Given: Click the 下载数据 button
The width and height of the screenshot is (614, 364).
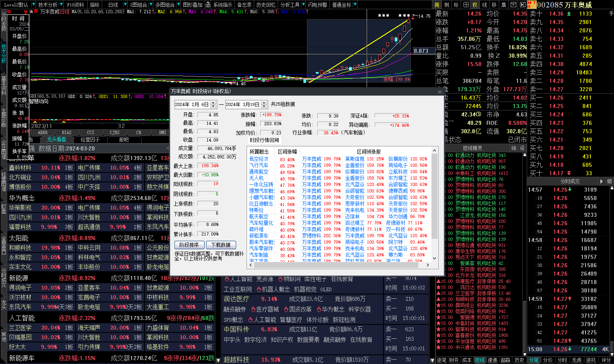Looking at the screenshot, I should [221, 245].
